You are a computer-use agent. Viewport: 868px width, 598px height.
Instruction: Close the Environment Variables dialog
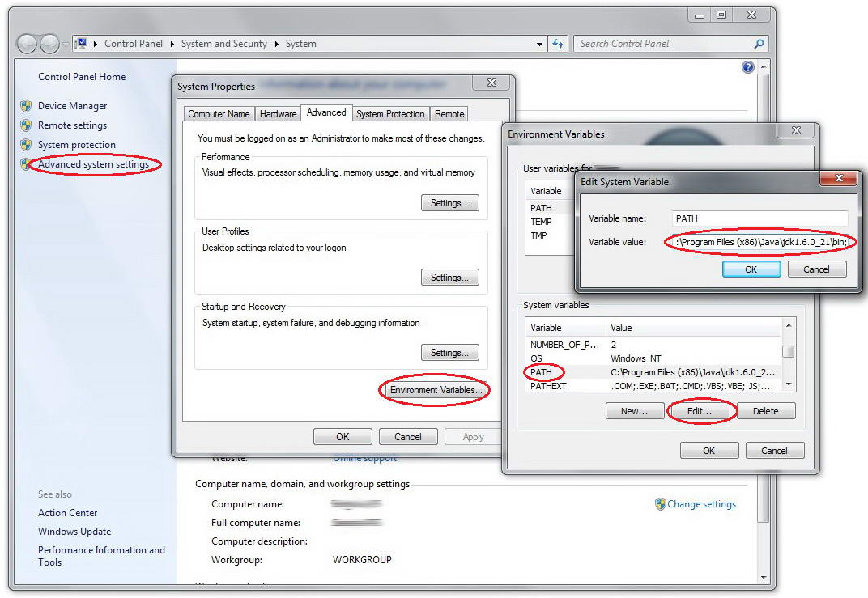[x=796, y=130]
